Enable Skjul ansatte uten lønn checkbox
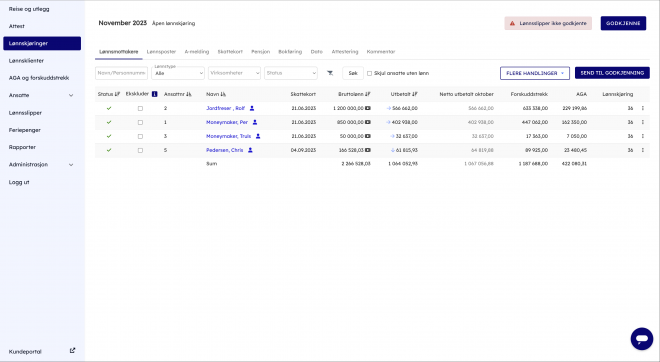Image resolution: width=660 pixels, height=362 pixels. click(x=370, y=73)
